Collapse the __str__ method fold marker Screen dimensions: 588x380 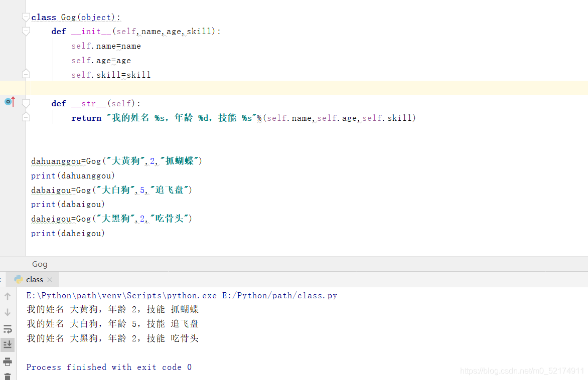tap(26, 103)
